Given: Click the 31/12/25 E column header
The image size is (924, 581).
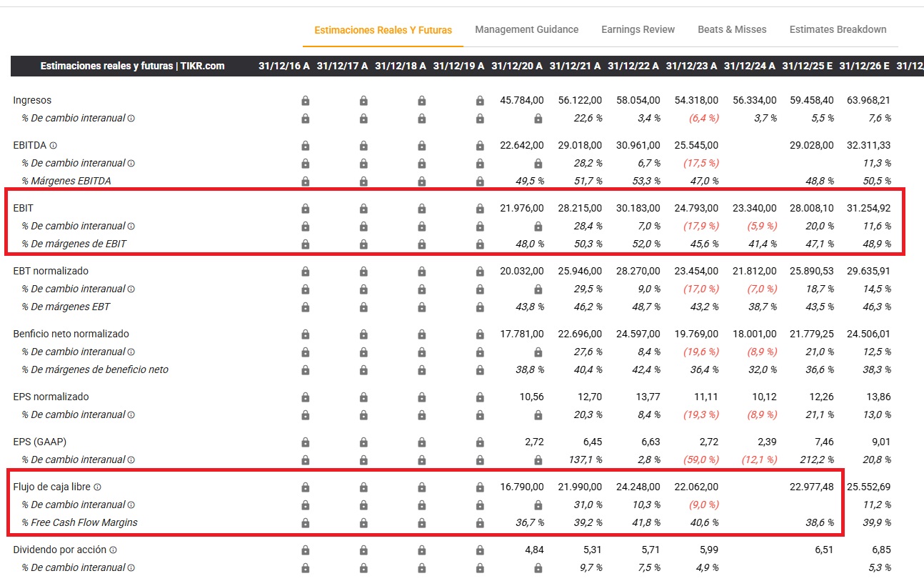Looking at the screenshot, I should (807, 66).
